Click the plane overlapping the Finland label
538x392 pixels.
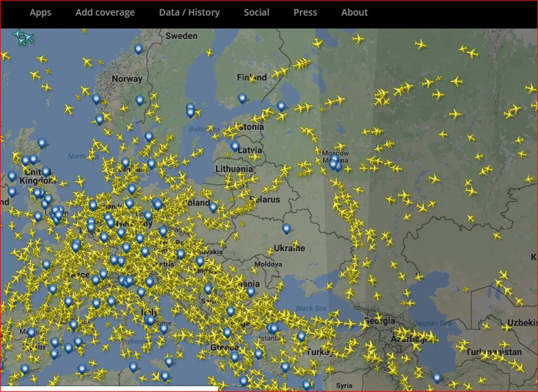[252, 79]
